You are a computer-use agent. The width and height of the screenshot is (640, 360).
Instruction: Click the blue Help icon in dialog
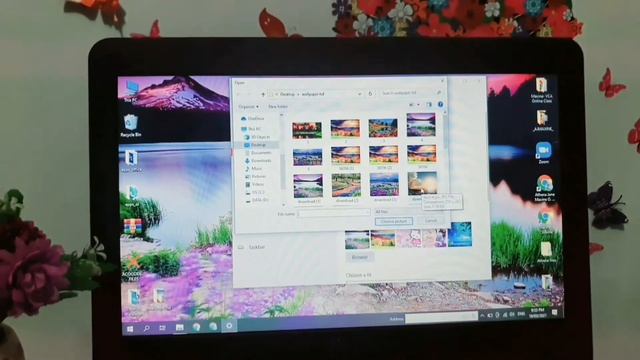440,104
